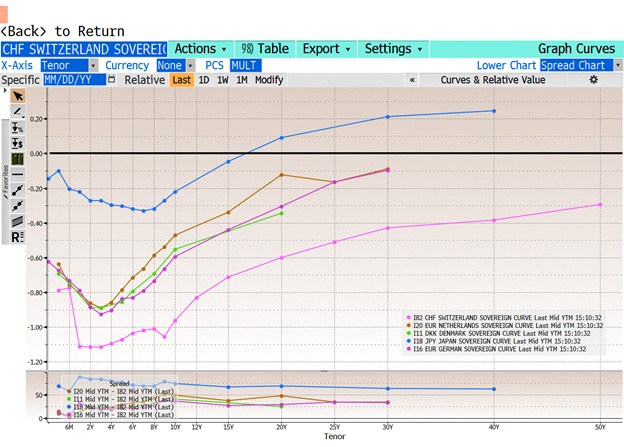The width and height of the screenshot is (624, 447).
Task: Click I11 DKK Denmark curve legend entry
Action: pyautogui.click(x=498, y=333)
